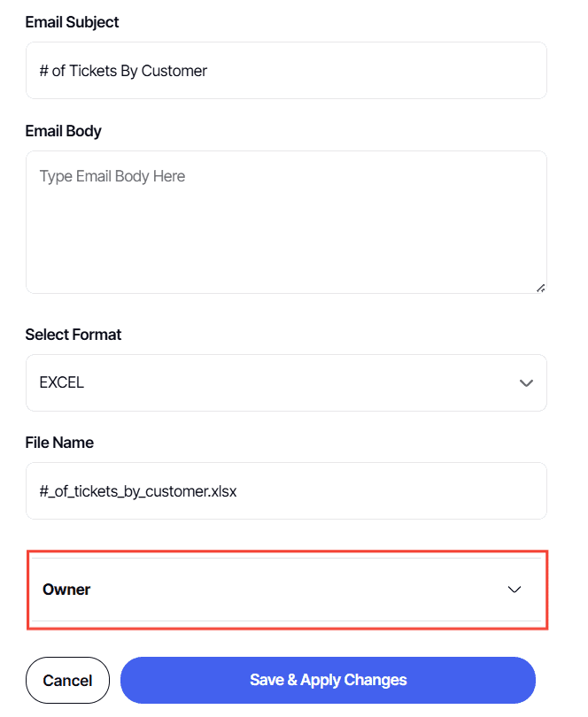Click the bold "Owner" heading text

point(66,590)
